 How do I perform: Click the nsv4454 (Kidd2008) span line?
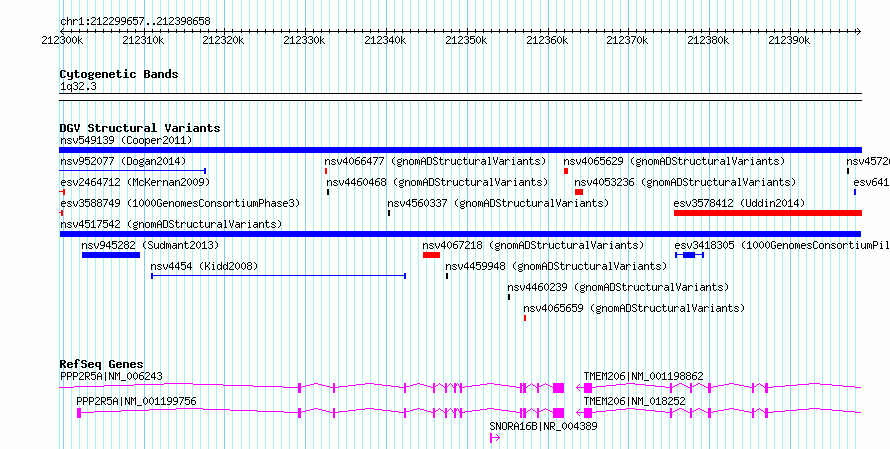278,276
